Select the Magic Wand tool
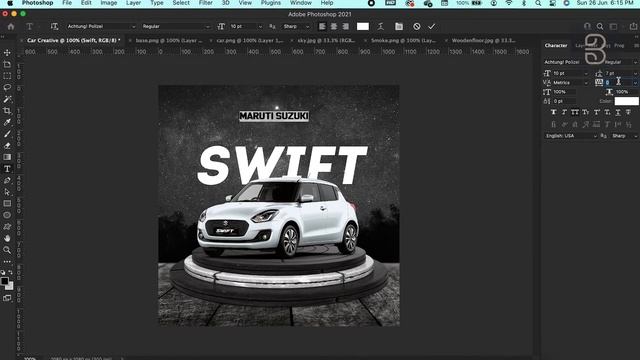 coord(7,99)
